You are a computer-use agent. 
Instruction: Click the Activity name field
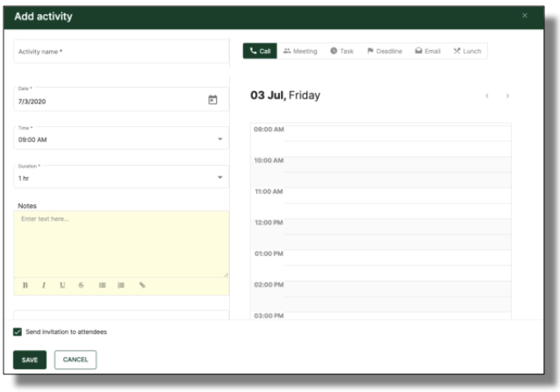[121, 52]
